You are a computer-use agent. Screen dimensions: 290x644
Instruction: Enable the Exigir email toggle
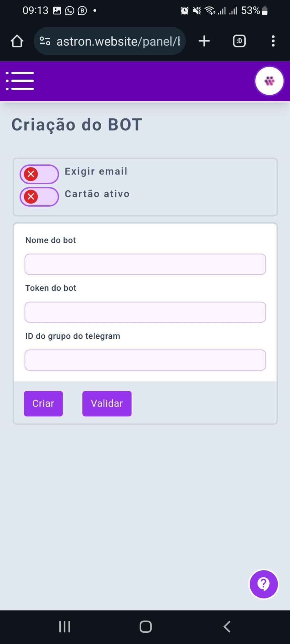click(x=39, y=174)
